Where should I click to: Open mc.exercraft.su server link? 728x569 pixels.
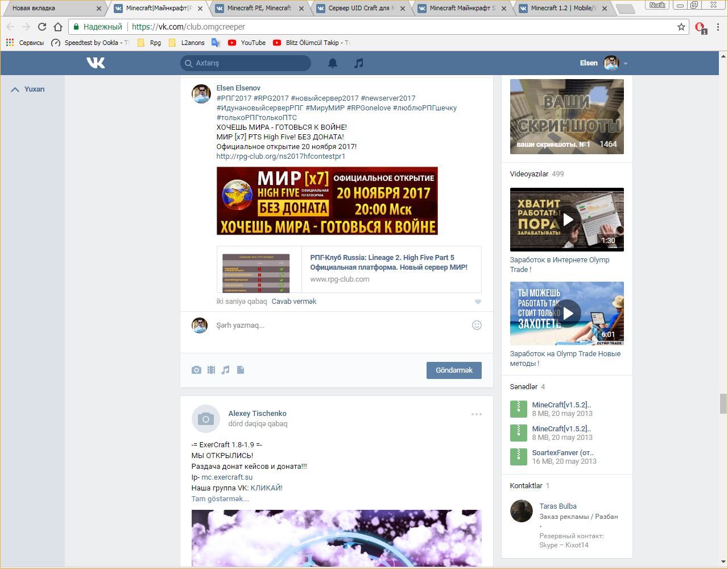227,477
